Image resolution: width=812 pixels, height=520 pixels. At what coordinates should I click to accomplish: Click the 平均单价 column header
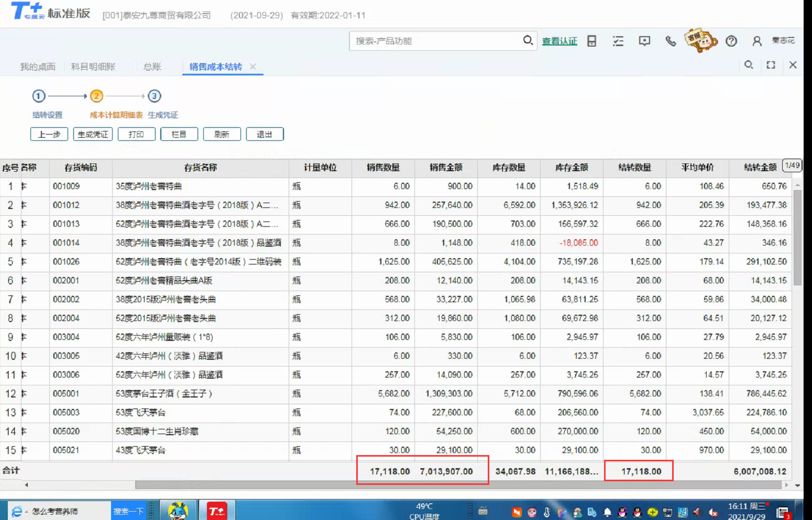click(x=697, y=168)
